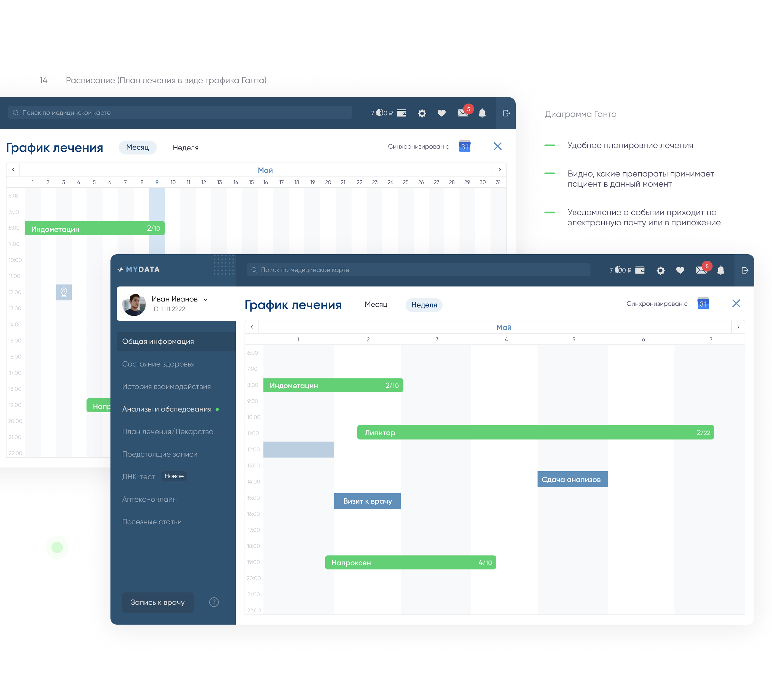Open План лечения/Лекарства sidebar item

(x=167, y=432)
